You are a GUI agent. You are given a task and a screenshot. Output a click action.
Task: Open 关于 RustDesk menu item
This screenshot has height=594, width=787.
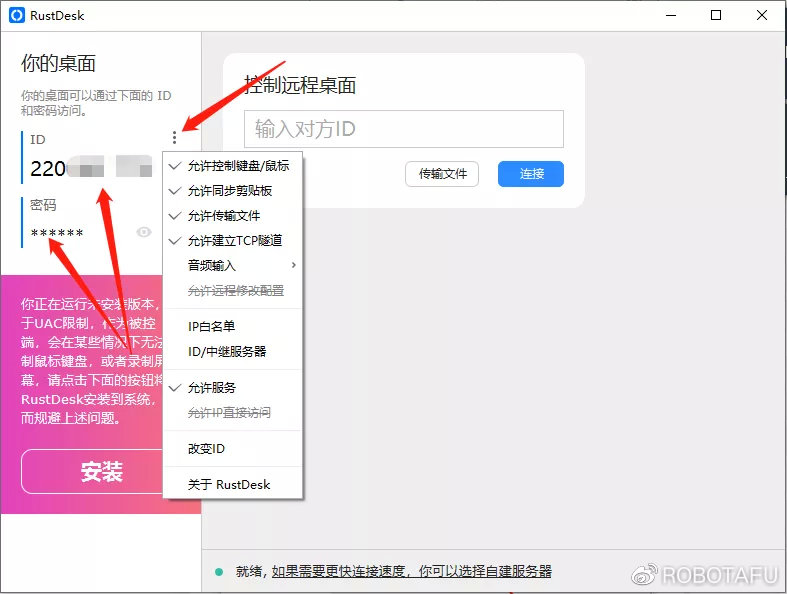(229, 485)
